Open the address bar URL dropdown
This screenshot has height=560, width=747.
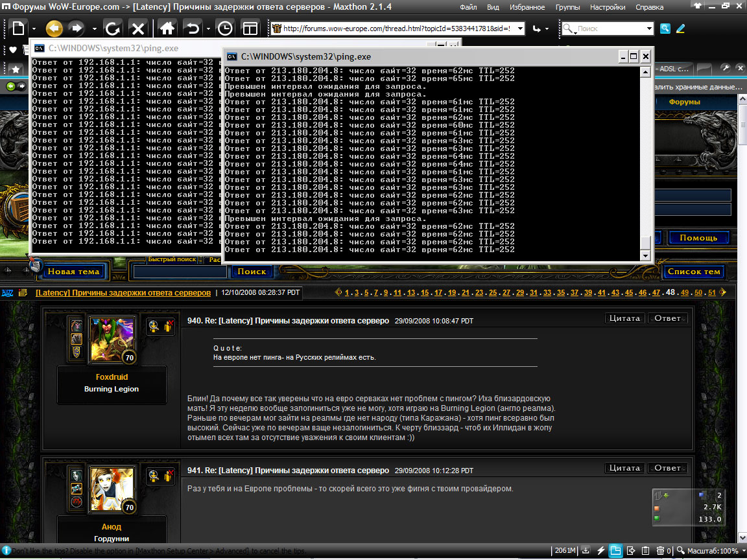(520, 29)
